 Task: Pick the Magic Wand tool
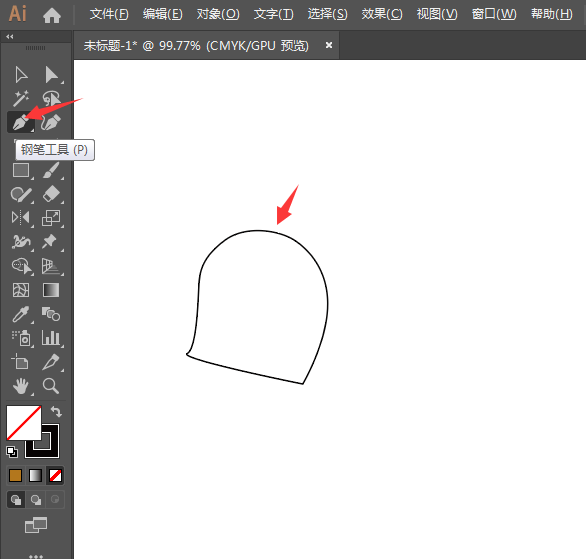(x=21, y=98)
